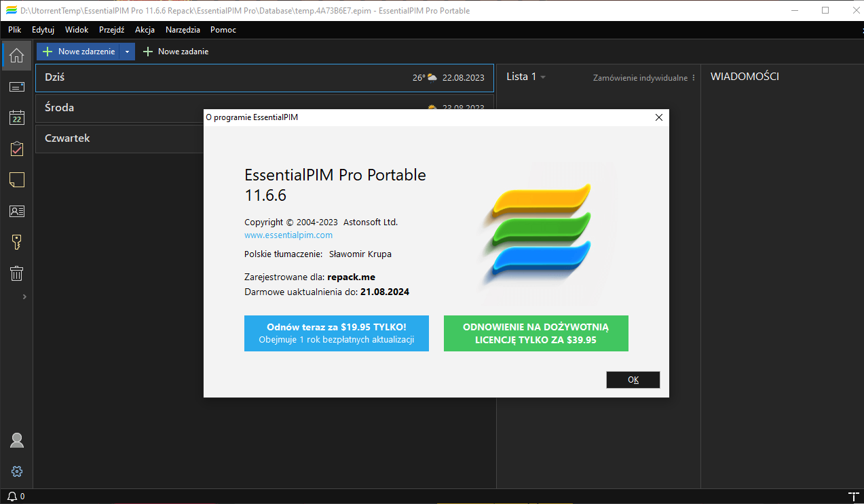Viewport: 864px width, 504px height.
Task: Click the 21.08.2024 update expiry date
Action: click(x=385, y=292)
